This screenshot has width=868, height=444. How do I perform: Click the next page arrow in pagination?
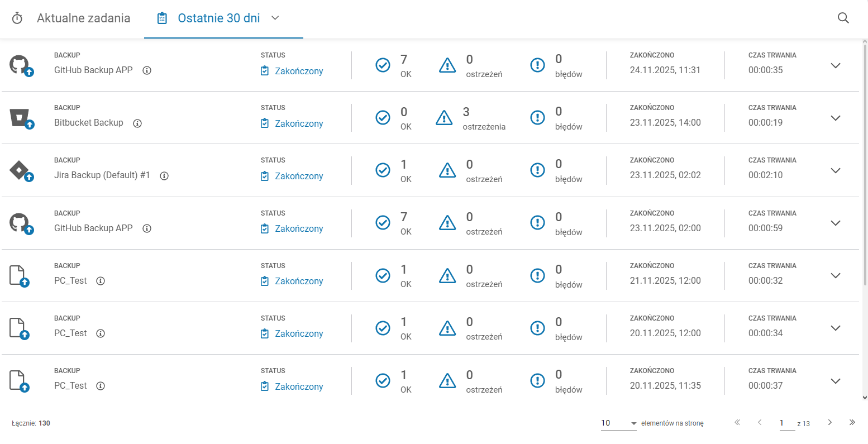[x=830, y=422]
